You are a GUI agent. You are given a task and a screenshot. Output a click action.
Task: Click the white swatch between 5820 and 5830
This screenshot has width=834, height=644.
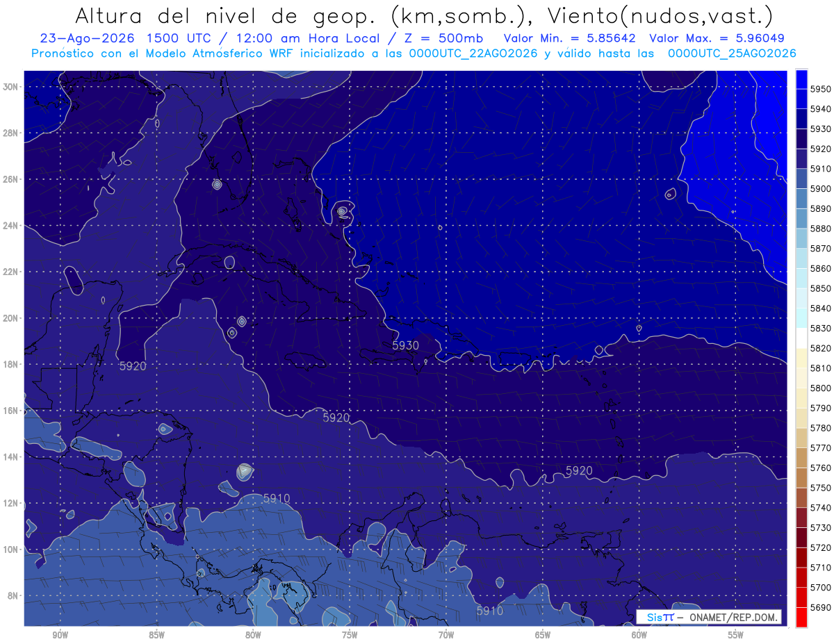[x=801, y=338]
